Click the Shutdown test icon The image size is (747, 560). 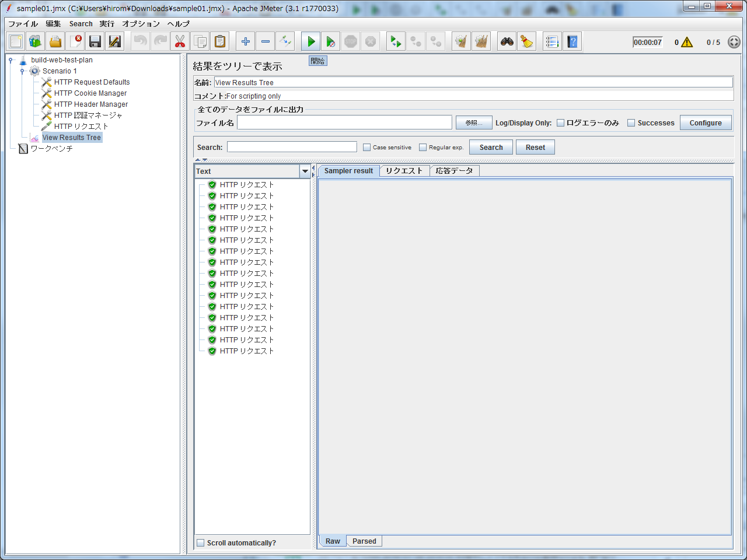coord(371,41)
